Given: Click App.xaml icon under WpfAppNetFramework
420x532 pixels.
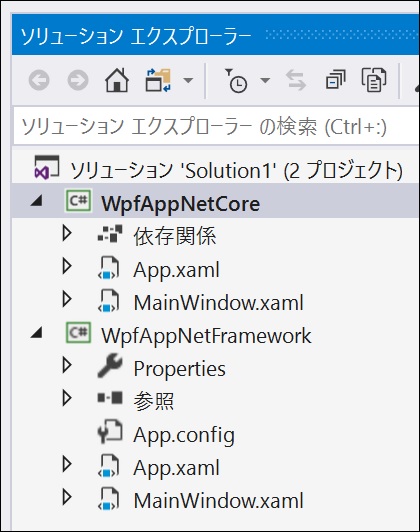Looking at the screenshot, I should [x=109, y=465].
